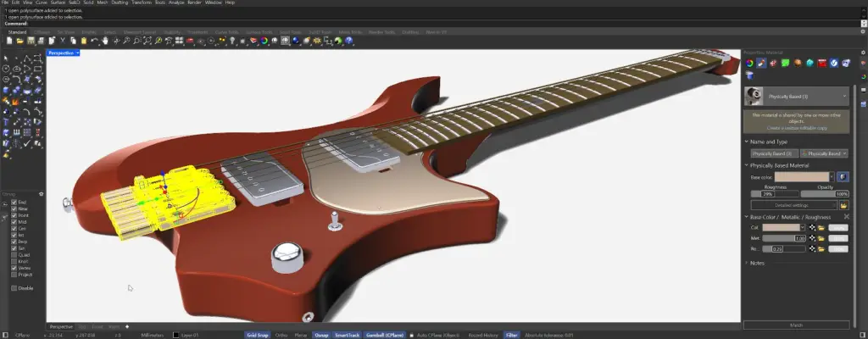The image size is (868, 339).
Task: Toggle the Near osnap checkbox
Action: tap(14, 208)
